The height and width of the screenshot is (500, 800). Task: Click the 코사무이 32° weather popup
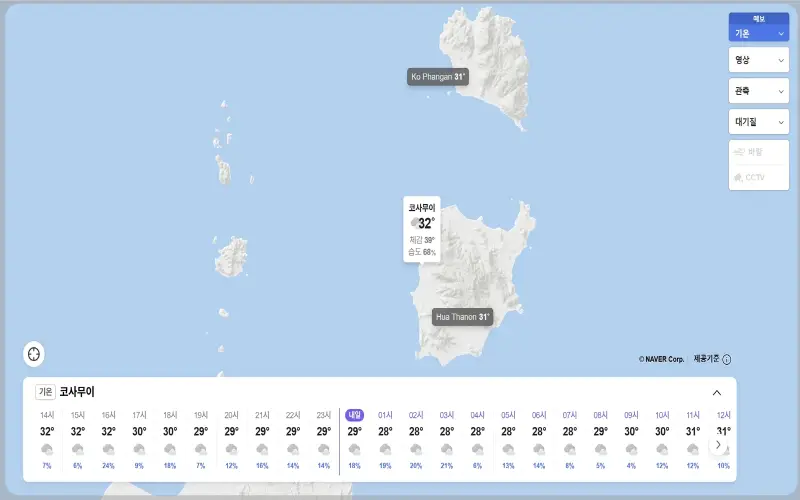[422, 229]
